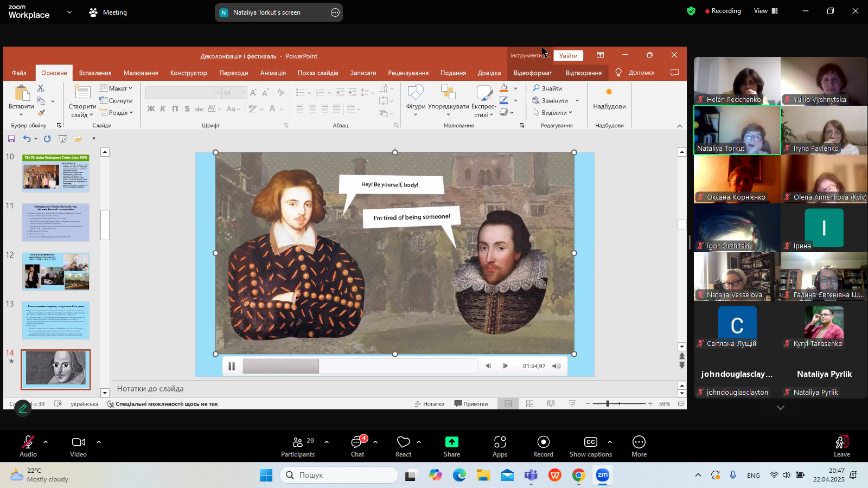868x488 pixels.
Task: Toggle Show captions in Zoom
Action: coord(590,442)
